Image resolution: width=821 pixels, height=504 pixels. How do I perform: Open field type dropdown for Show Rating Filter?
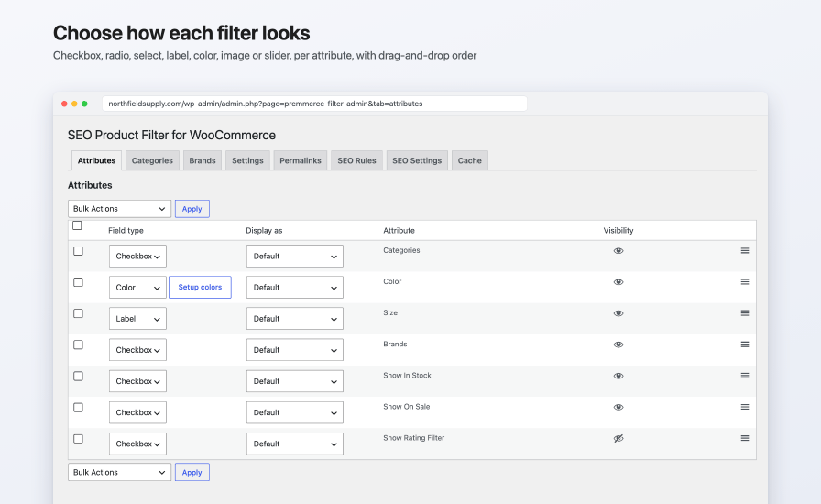[x=137, y=444]
